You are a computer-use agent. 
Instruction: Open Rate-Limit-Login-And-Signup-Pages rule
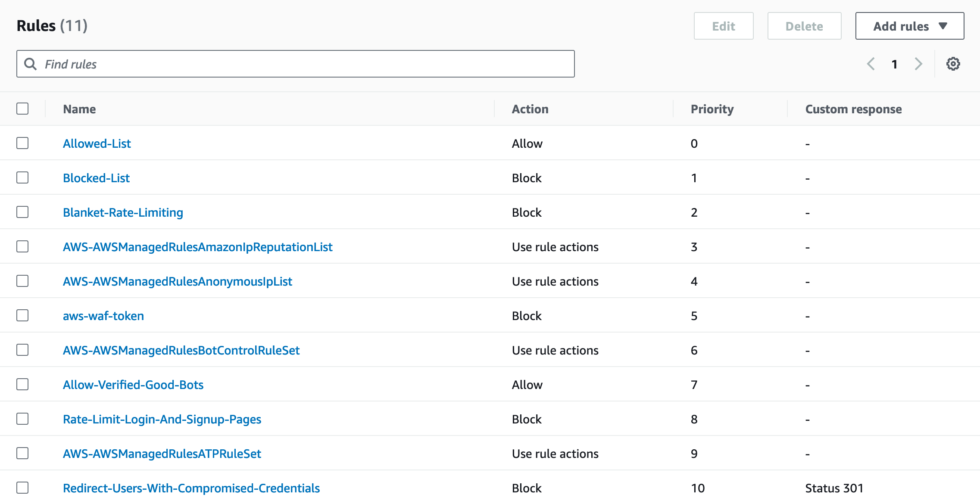pyautogui.click(x=162, y=419)
